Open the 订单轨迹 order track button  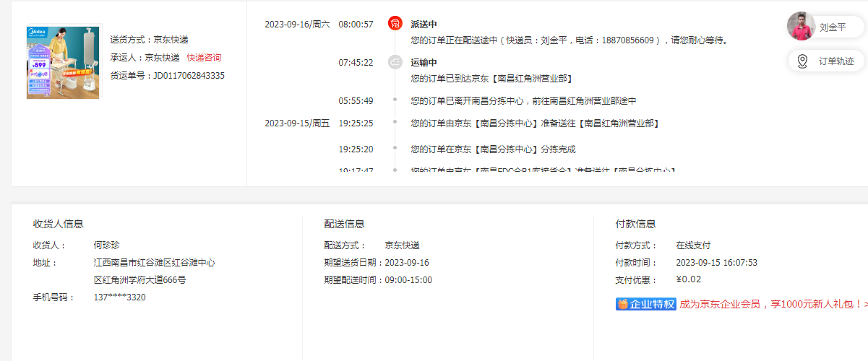835,61
